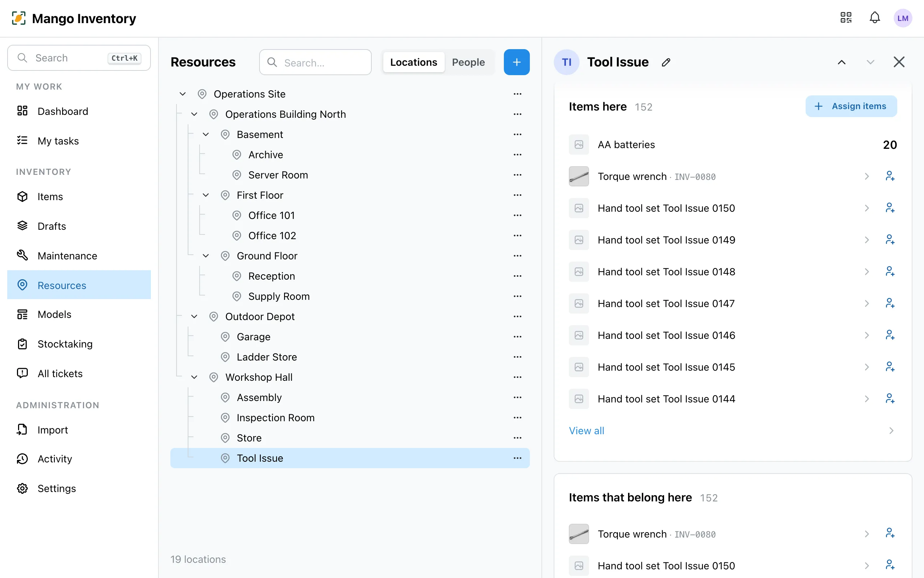Open Settings in the sidebar
Image resolution: width=924 pixels, height=578 pixels.
(79, 488)
